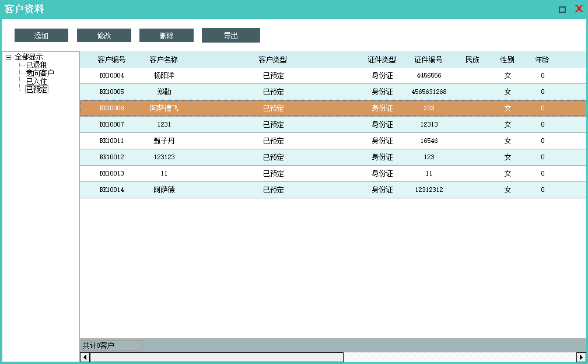The image size is (588, 364).
Task: Click the 添加 (Add) button
Action: [x=41, y=36]
